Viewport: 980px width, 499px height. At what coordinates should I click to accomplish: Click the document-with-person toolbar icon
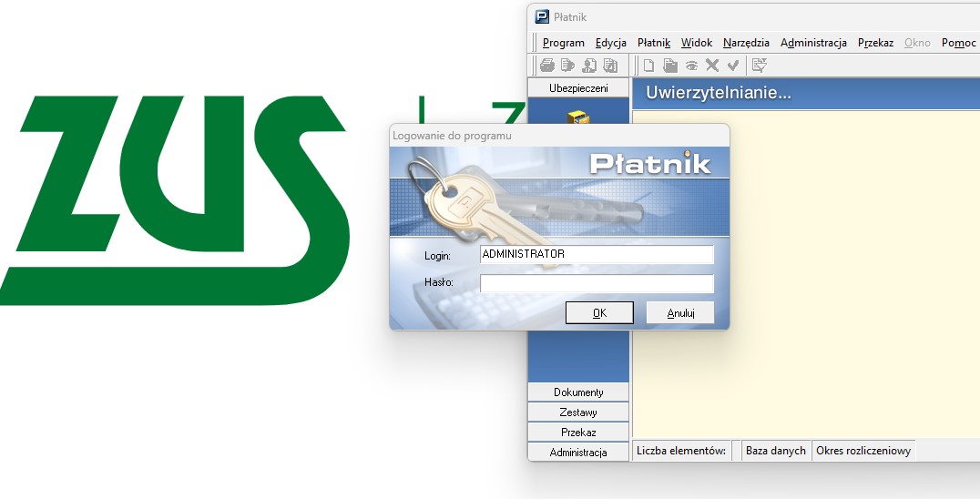pos(589,65)
